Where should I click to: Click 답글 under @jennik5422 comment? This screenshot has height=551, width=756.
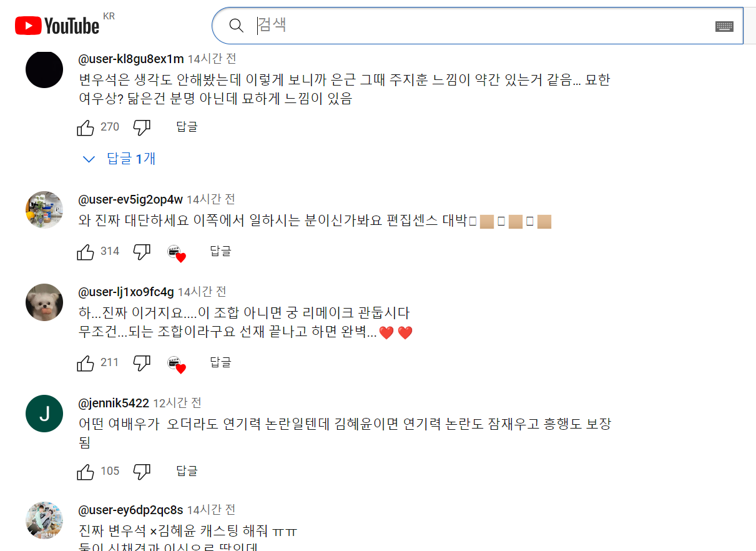(187, 471)
